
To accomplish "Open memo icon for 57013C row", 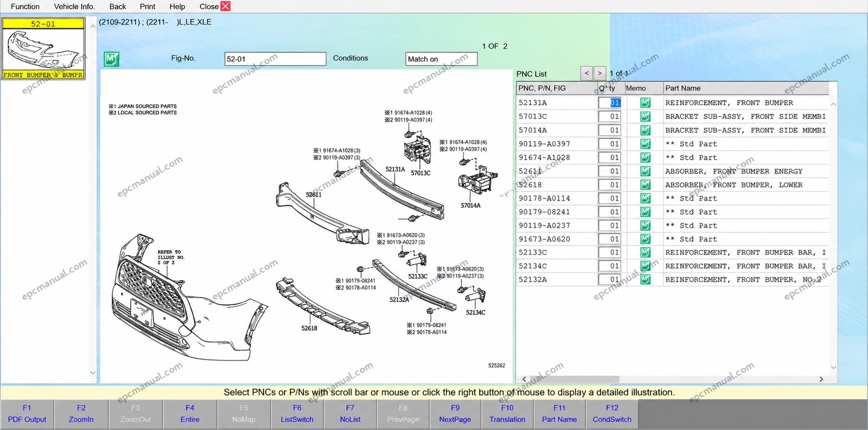I will [645, 117].
